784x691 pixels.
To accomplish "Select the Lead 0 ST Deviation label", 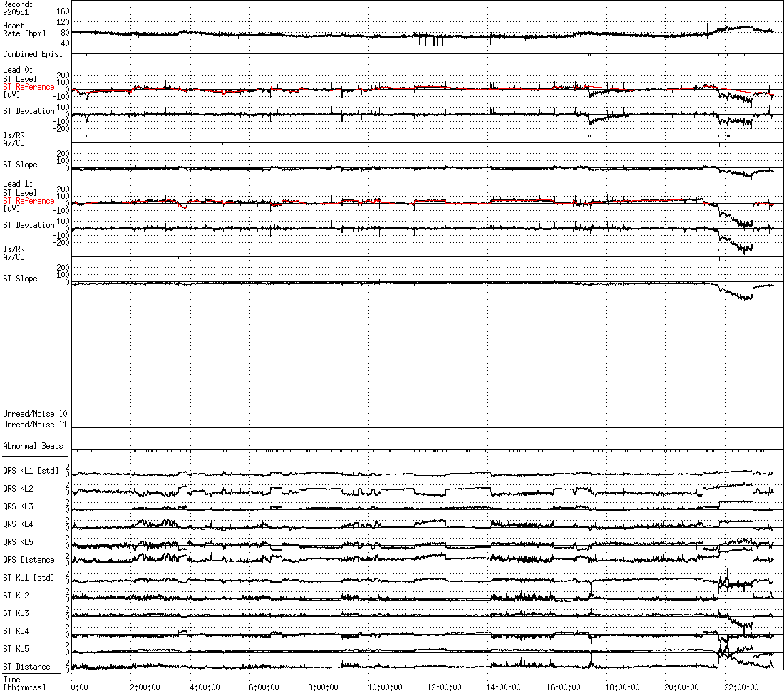I will pyautogui.click(x=29, y=111).
